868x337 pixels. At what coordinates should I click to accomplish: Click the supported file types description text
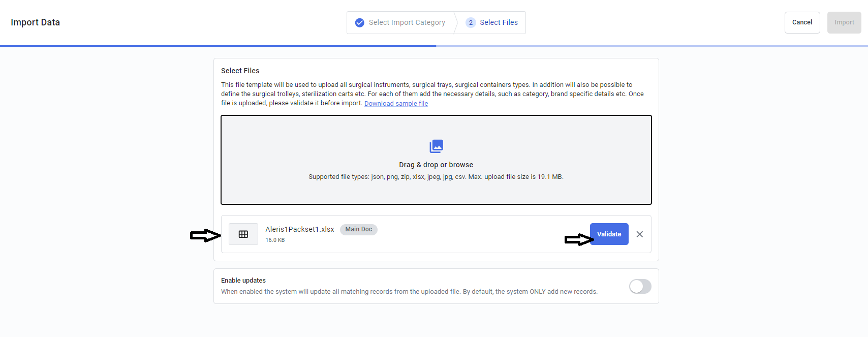pyautogui.click(x=436, y=177)
